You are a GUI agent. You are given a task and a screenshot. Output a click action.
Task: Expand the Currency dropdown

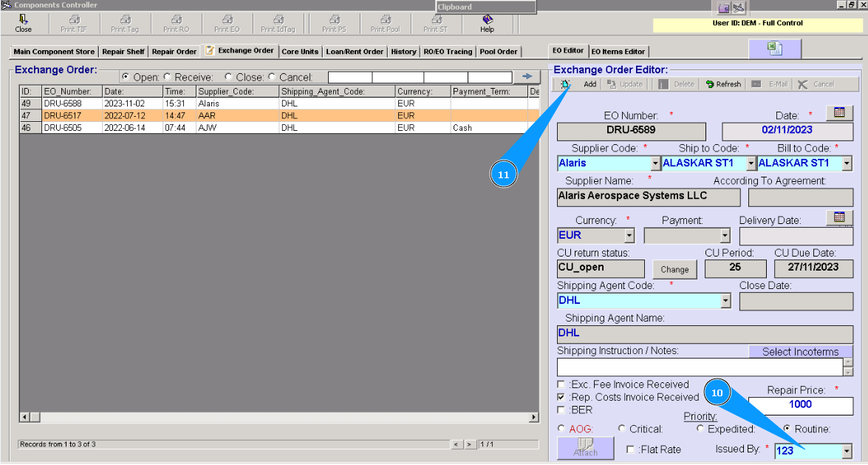(x=629, y=236)
